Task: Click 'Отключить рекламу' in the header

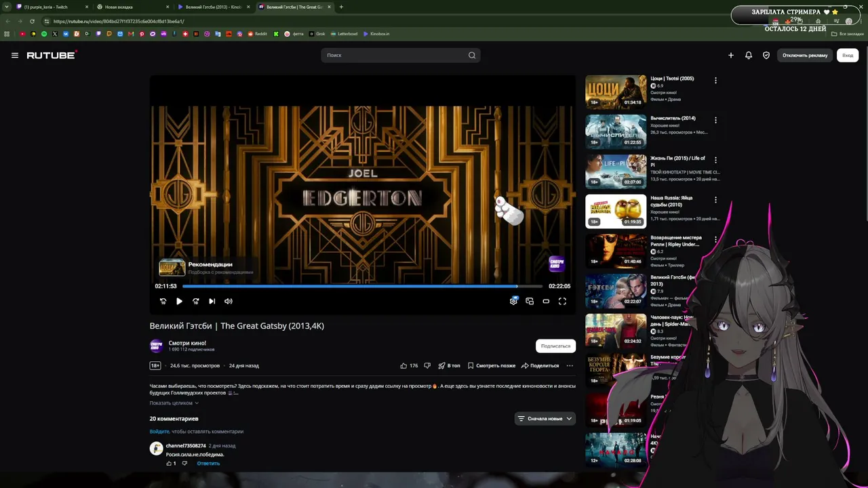Action: [805, 56]
